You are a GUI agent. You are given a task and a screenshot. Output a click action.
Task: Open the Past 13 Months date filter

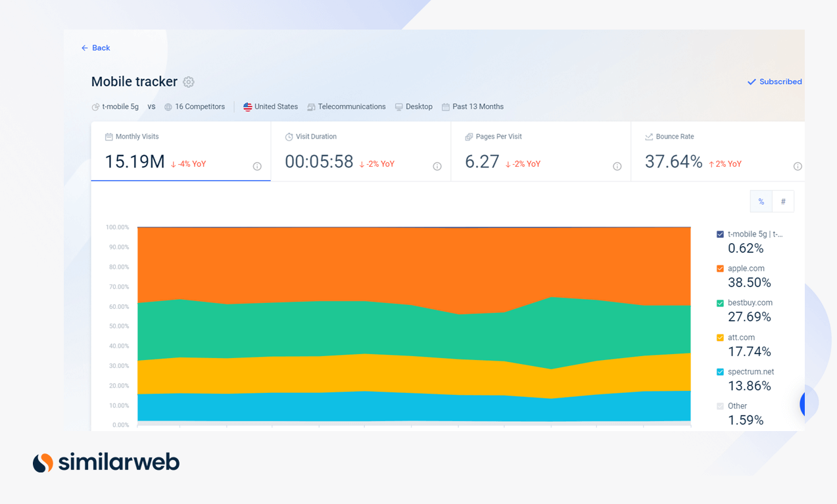click(473, 106)
